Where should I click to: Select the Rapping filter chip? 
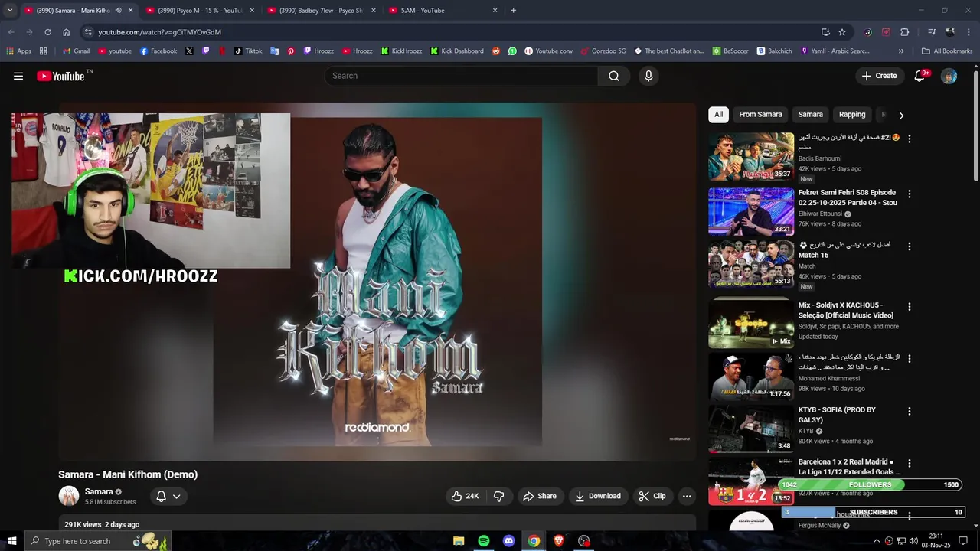click(x=852, y=115)
